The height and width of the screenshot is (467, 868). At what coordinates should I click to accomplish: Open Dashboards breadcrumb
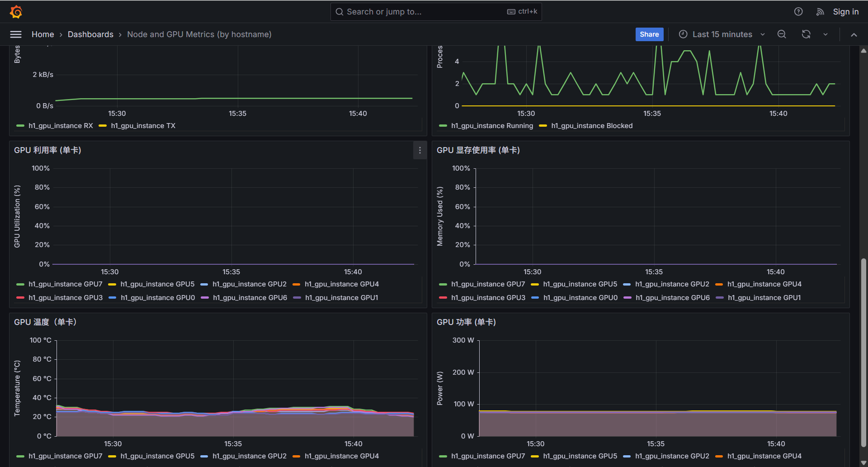[90, 34]
